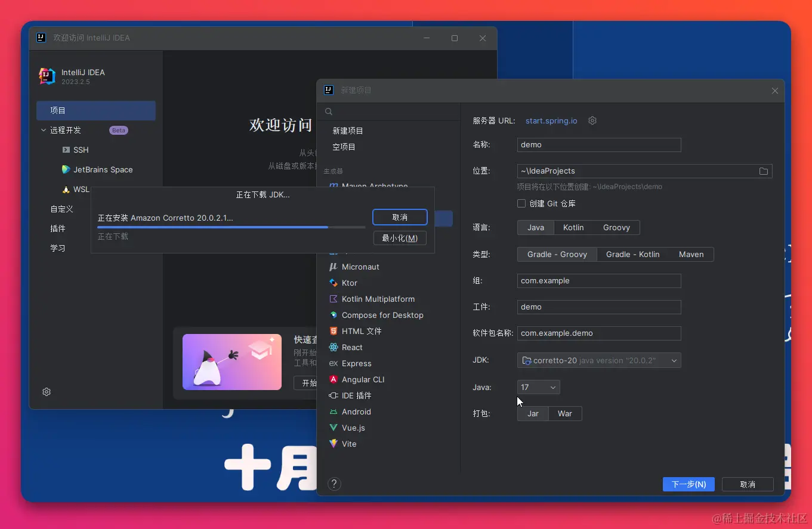The width and height of the screenshot is (812, 529).
Task: Click the 位置 field with ~\IdeaProjects
Action: (x=644, y=171)
